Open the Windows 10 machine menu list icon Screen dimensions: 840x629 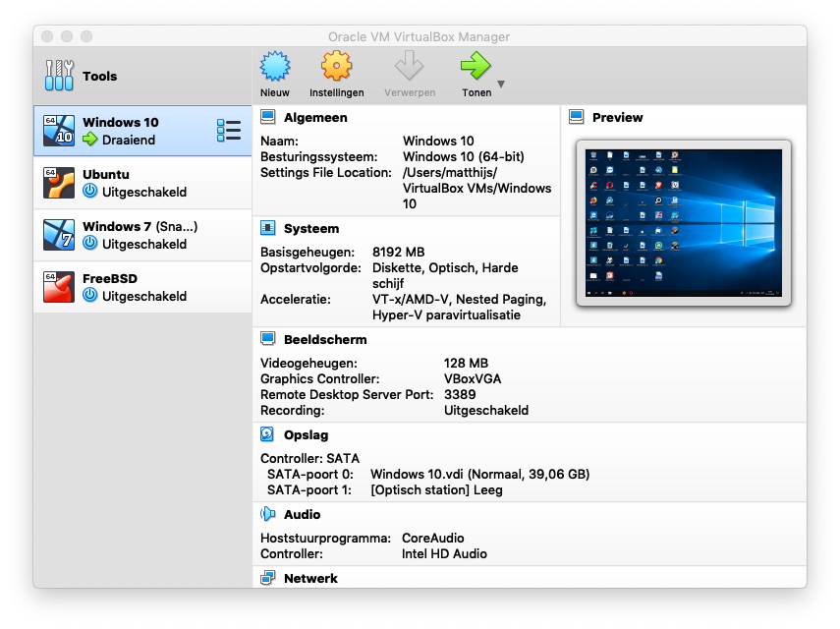228,131
